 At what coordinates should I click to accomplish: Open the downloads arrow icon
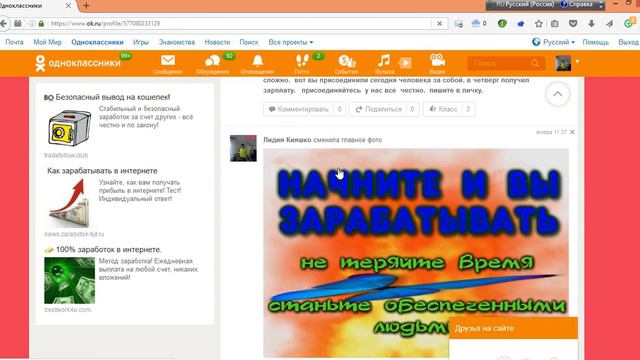point(591,24)
